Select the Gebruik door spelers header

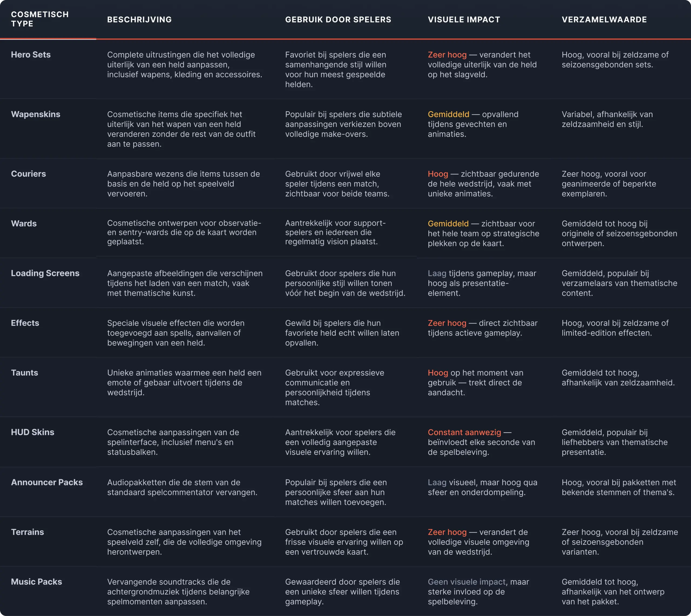(338, 20)
